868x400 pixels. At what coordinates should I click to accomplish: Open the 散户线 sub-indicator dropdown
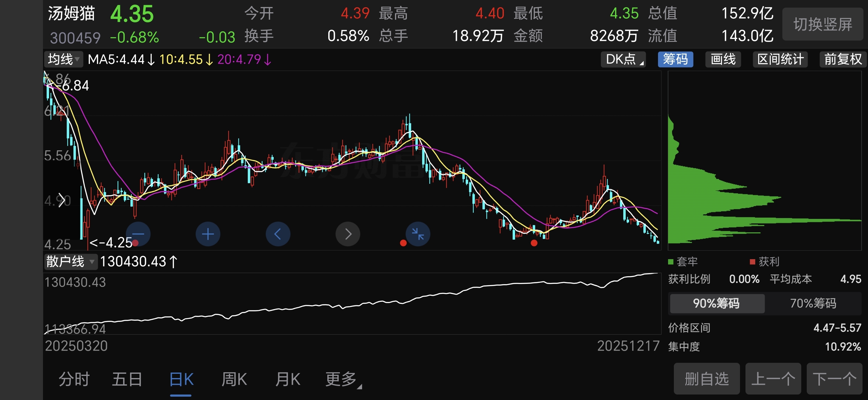[70, 262]
